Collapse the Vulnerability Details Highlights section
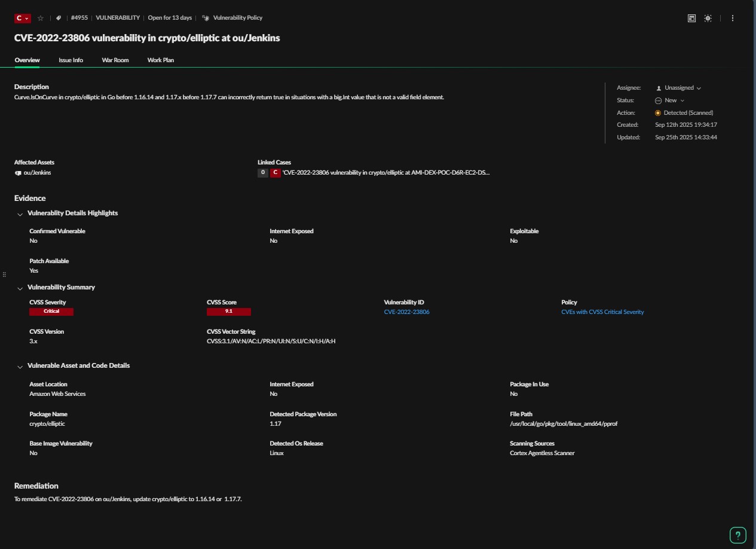 tap(20, 214)
